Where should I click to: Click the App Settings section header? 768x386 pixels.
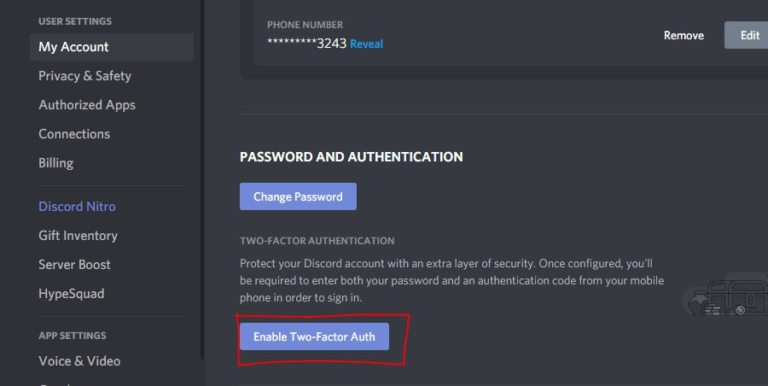click(x=72, y=336)
